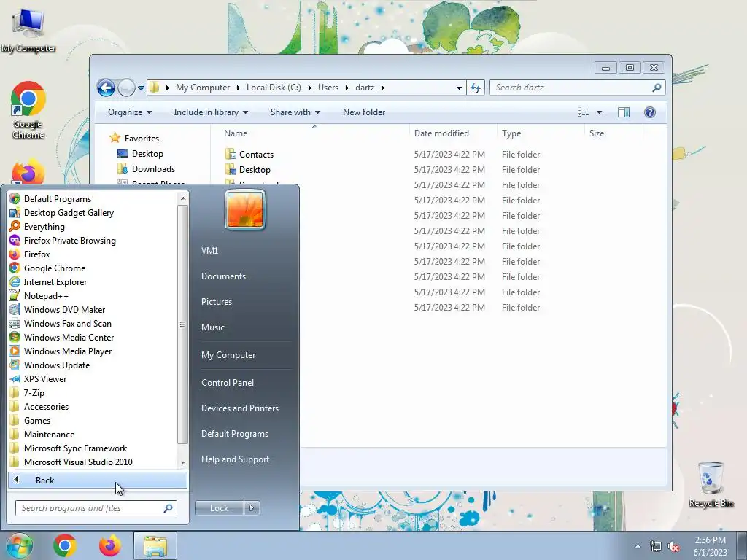This screenshot has width=747, height=560.
Task: Click the Start orb button
Action: (19, 545)
